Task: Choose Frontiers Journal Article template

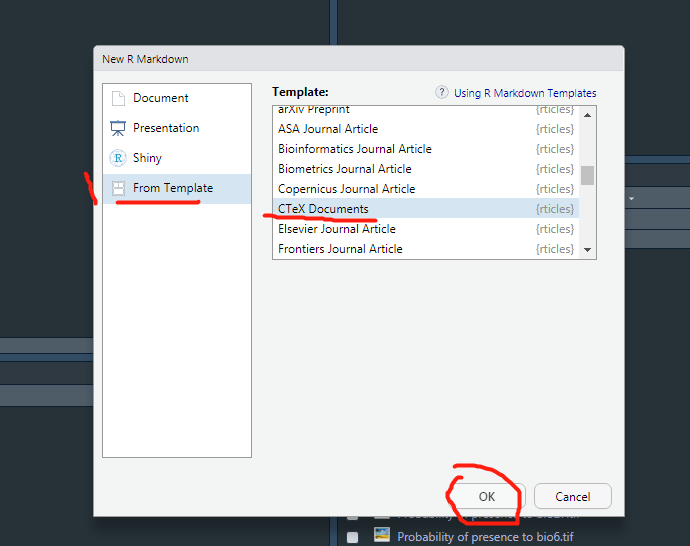Action: [x=426, y=249]
